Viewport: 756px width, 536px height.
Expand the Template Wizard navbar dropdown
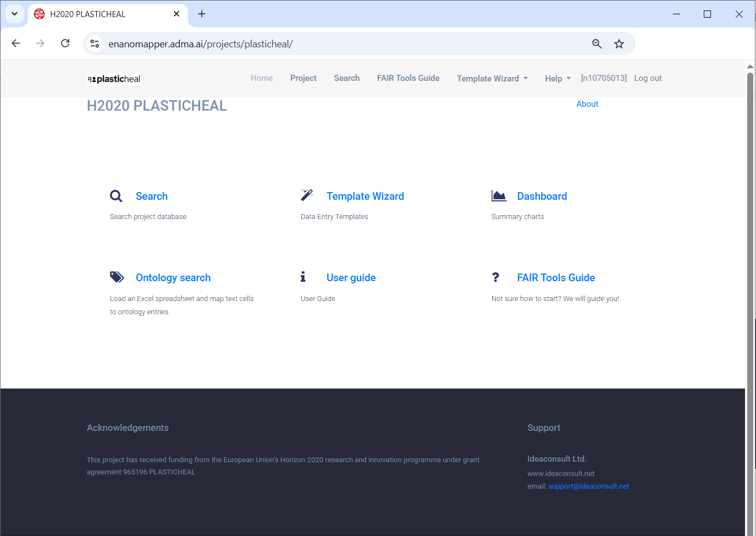point(492,79)
